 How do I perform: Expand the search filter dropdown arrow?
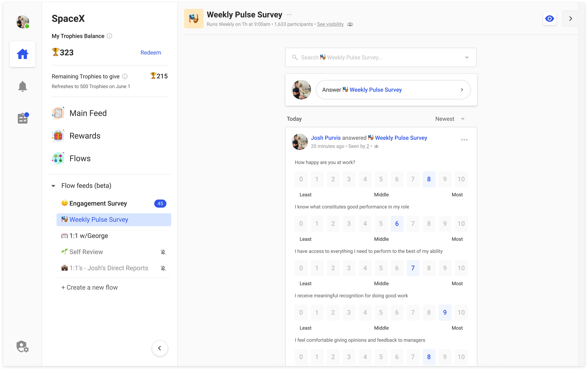click(x=467, y=57)
